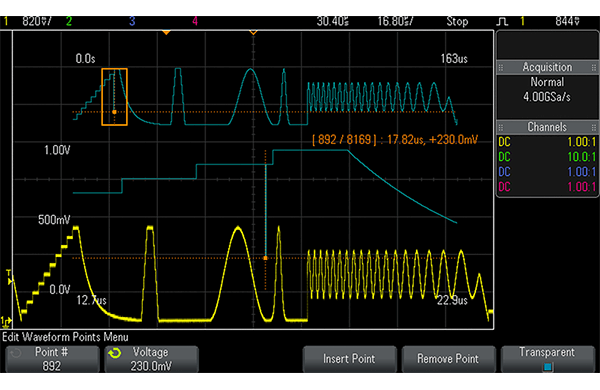Select channel 2 indicator in top bar
Screen dimensions: 600x390
click(x=69, y=21)
